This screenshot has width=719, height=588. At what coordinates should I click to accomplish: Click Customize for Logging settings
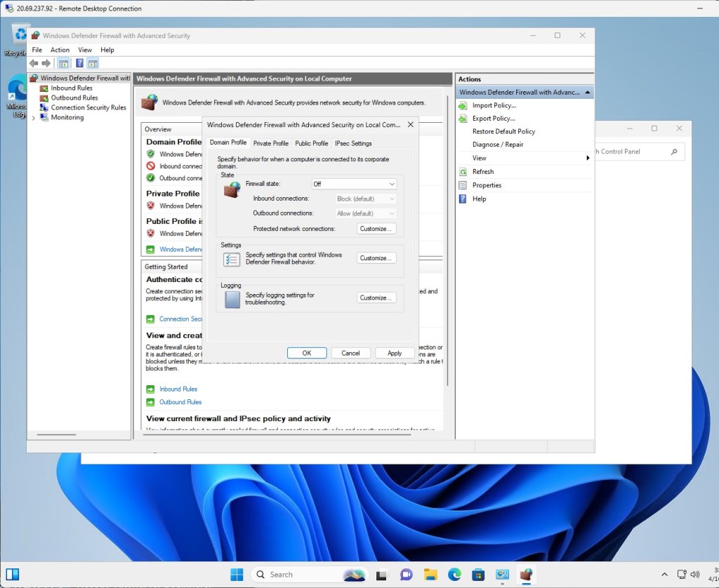tap(376, 298)
